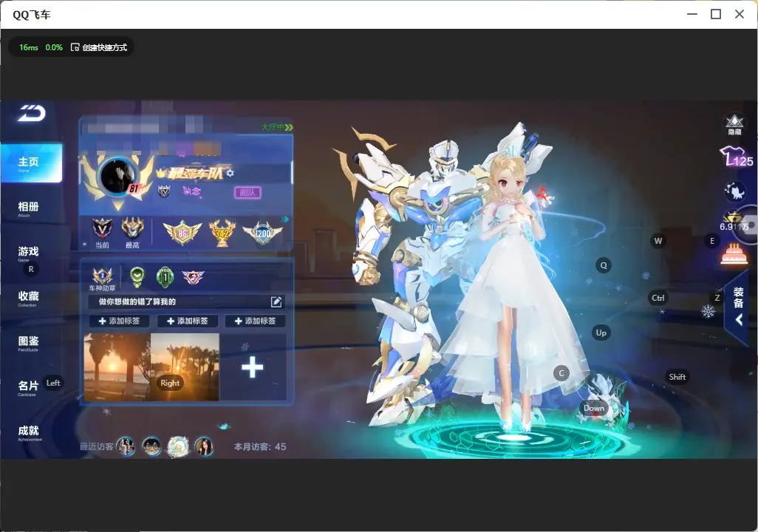758x532 pixels.
Task: Open the long-haired woman visitor avatar
Action: click(x=204, y=446)
